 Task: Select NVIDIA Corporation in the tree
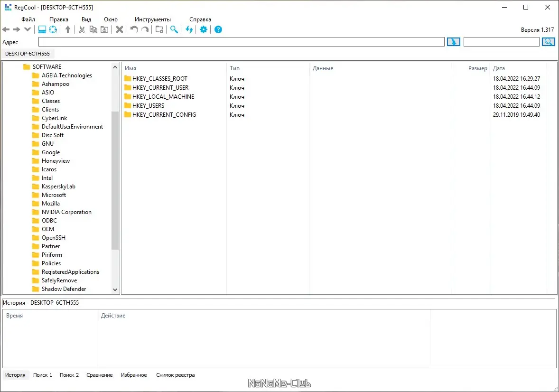pos(66,212)
